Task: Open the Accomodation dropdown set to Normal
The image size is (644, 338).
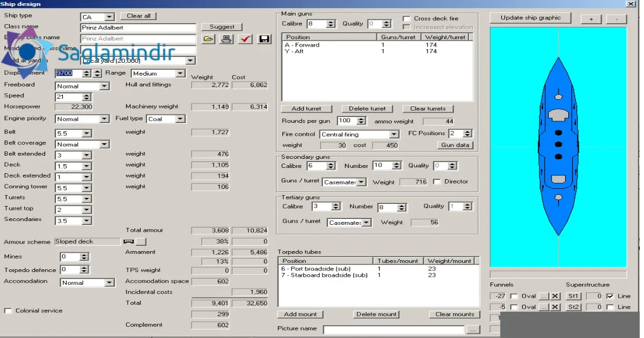Action: pyautogui.click(x=109, y=283)
